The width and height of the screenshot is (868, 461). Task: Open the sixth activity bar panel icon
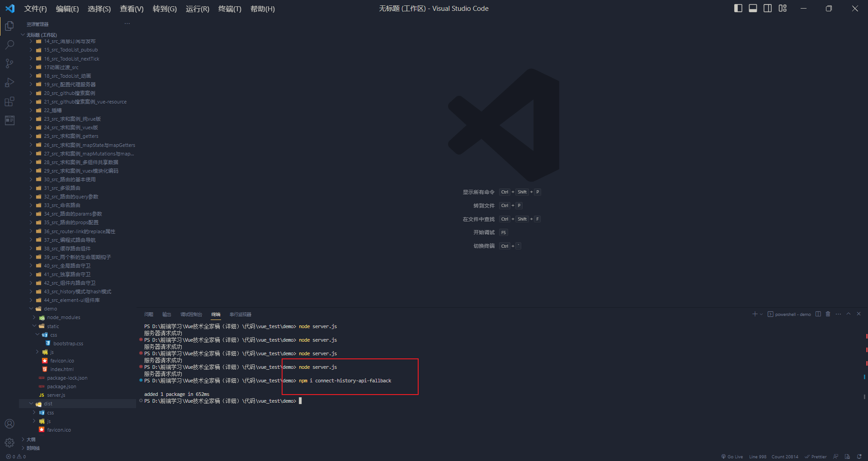pyautogui.click(x=9, y=120)
